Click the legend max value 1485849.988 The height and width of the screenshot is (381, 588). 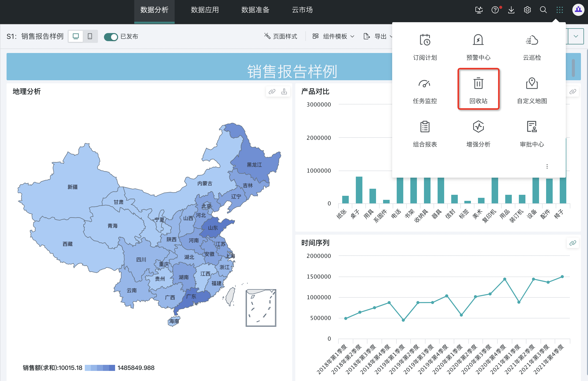point(136,368)
